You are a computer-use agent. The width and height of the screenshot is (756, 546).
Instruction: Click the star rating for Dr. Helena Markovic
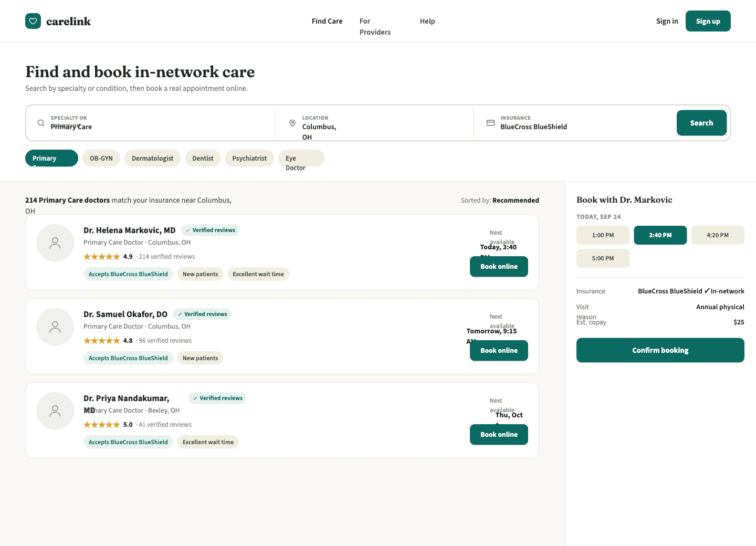point(102,257)
